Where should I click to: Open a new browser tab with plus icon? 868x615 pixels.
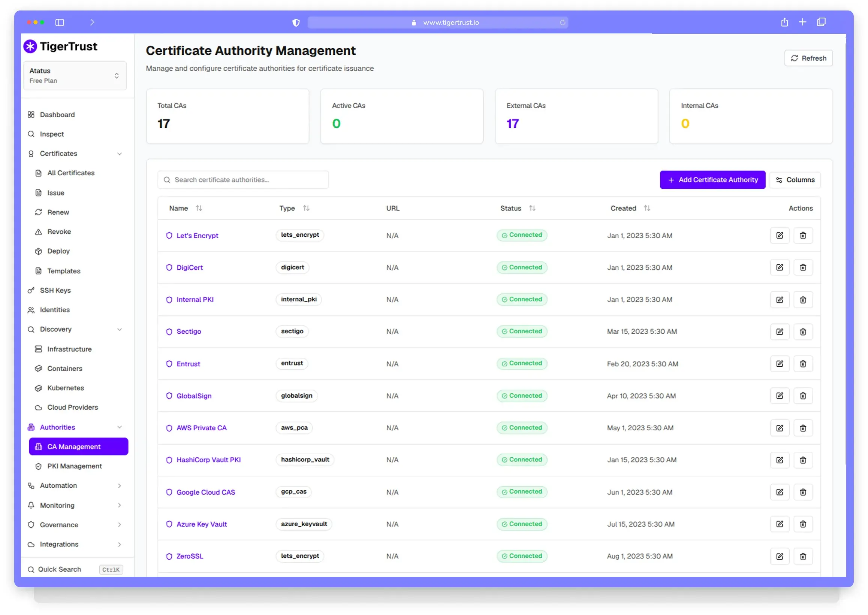802,22
